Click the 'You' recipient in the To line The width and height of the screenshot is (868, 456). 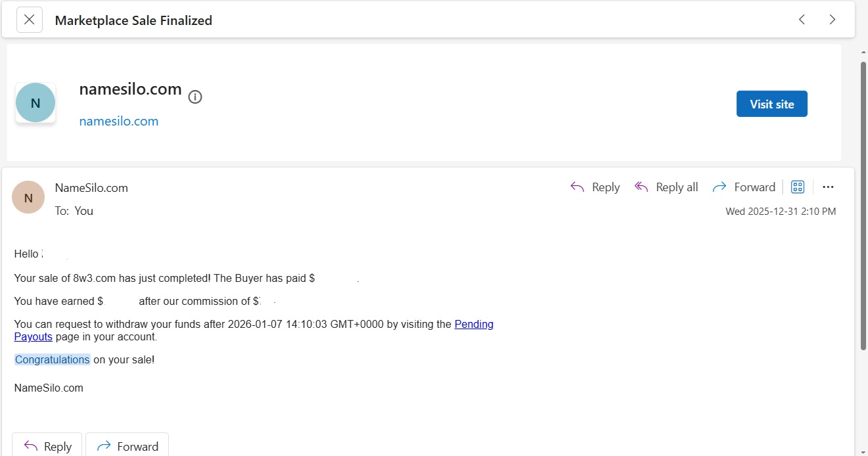[x=83, y=211]
